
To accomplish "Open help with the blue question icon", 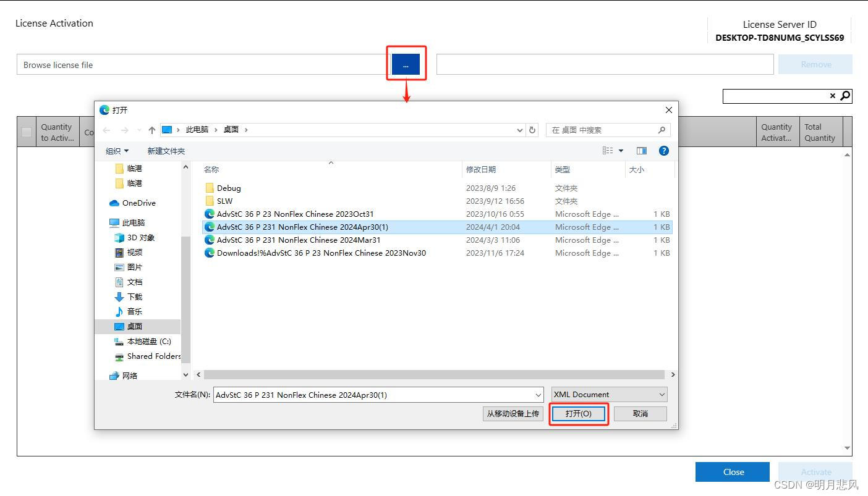I will pos(664,151).
